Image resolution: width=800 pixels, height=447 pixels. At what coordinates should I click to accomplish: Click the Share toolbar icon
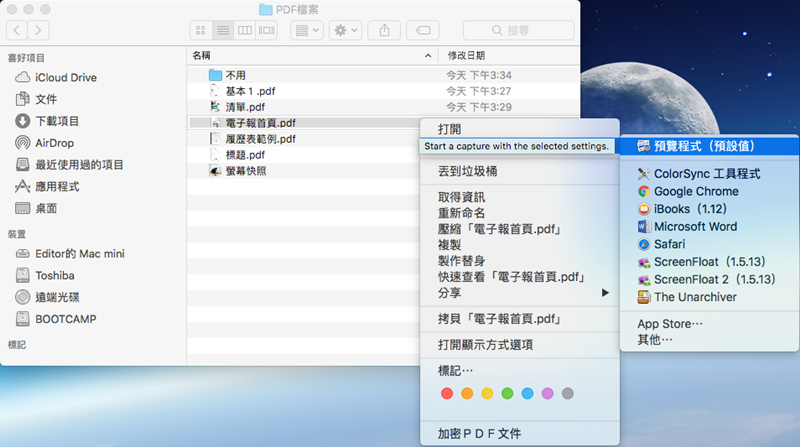(x=385, y=31)
